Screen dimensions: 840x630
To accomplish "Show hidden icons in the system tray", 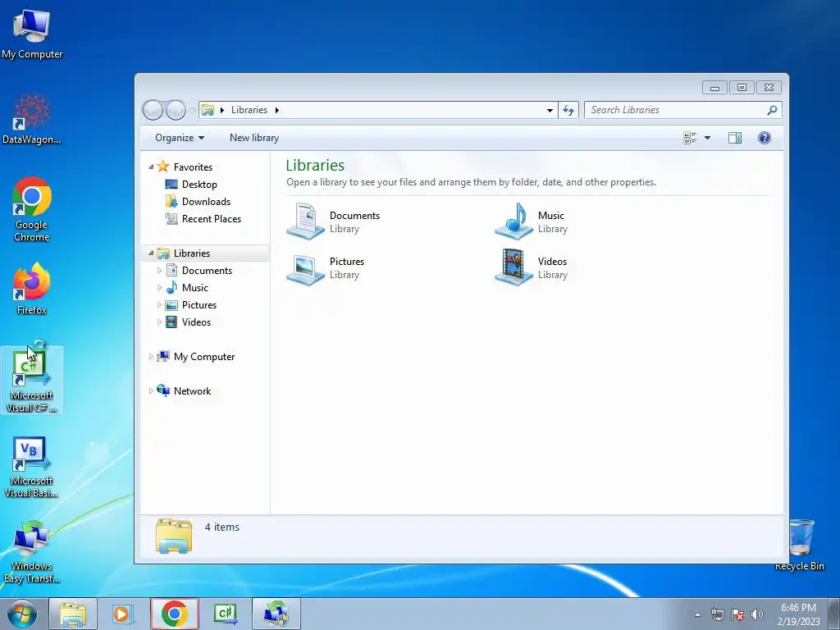I will tap(697, 614).
